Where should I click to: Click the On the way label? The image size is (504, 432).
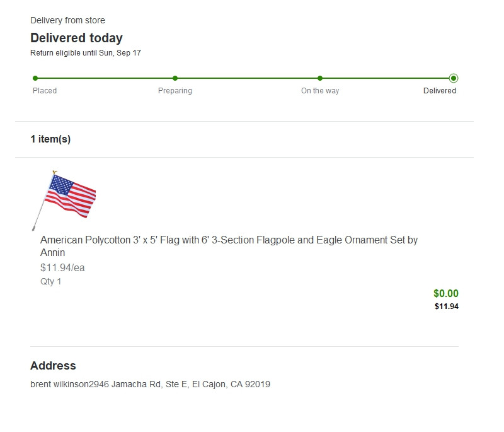point(320,91)
